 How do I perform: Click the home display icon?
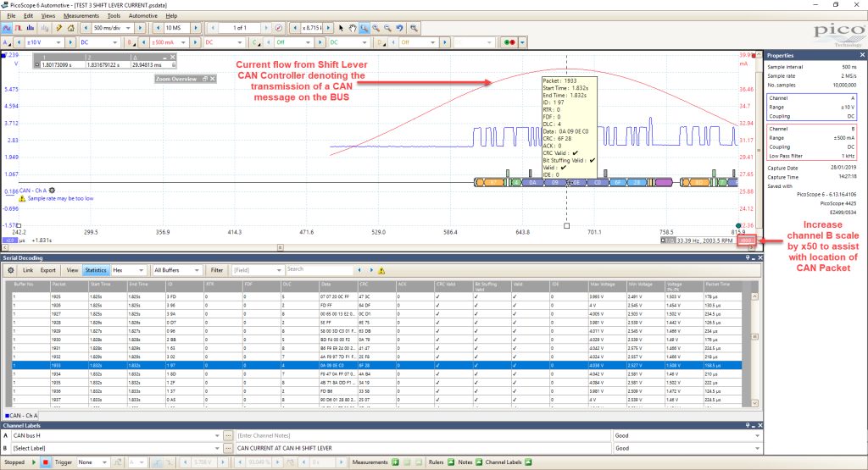[x=70, y=28]
